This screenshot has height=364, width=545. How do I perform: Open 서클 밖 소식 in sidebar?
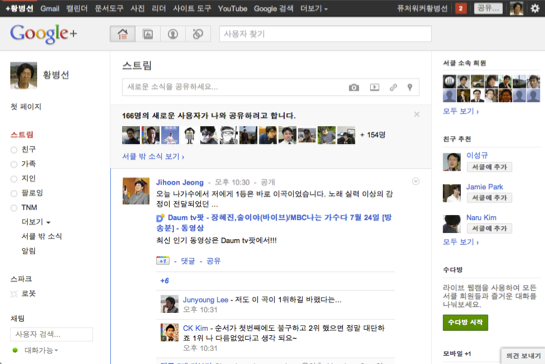tap(41, 236)
